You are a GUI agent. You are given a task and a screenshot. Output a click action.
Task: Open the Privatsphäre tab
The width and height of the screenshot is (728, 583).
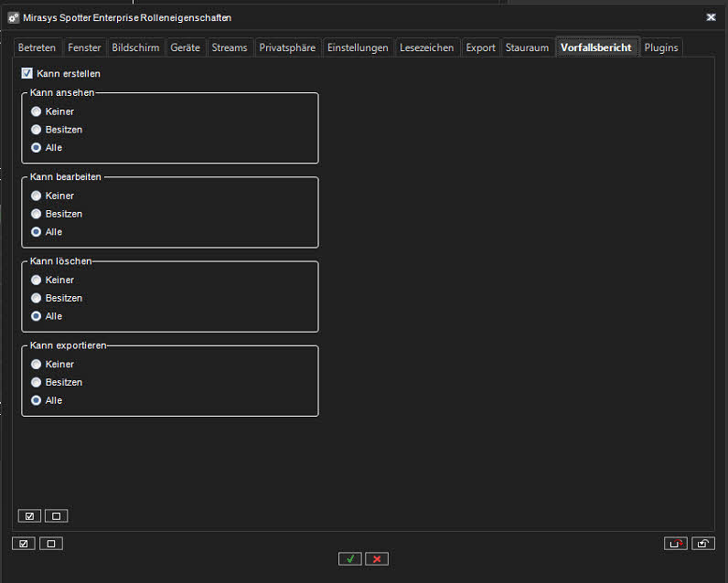pyautogui.click(x=287, y=48)
